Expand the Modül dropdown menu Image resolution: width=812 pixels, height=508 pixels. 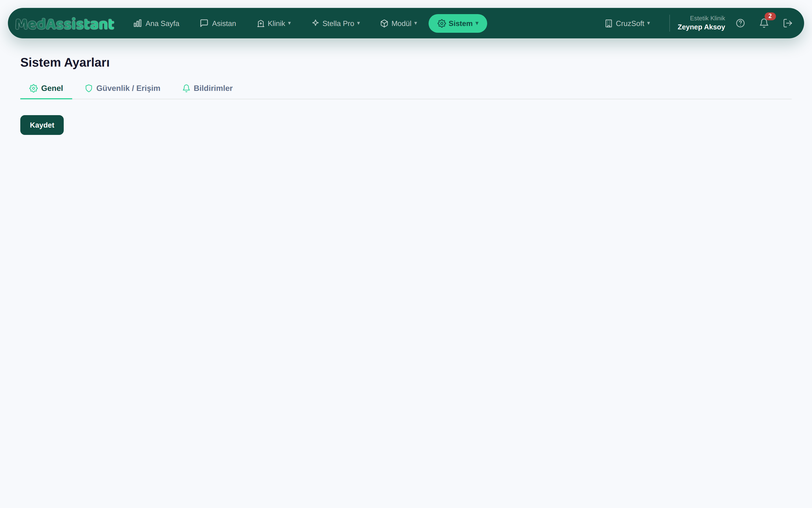(399, 23)
